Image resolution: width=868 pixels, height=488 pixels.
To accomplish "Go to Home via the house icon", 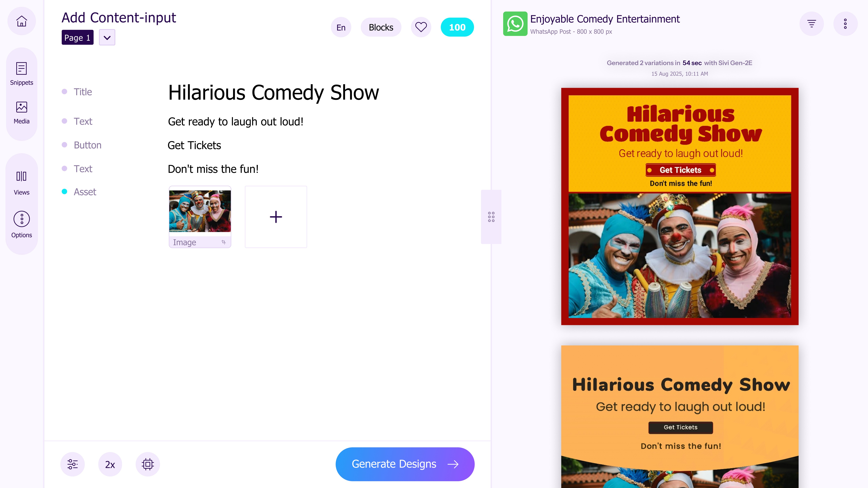I will pos(22,21).
